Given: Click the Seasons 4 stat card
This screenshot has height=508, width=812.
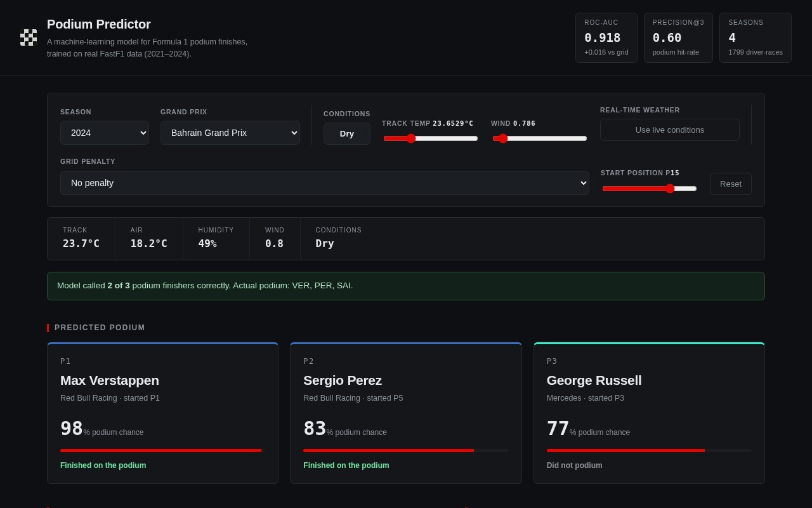Looking at the screenshot, I should pyautogui.click(x=756, y=37).
